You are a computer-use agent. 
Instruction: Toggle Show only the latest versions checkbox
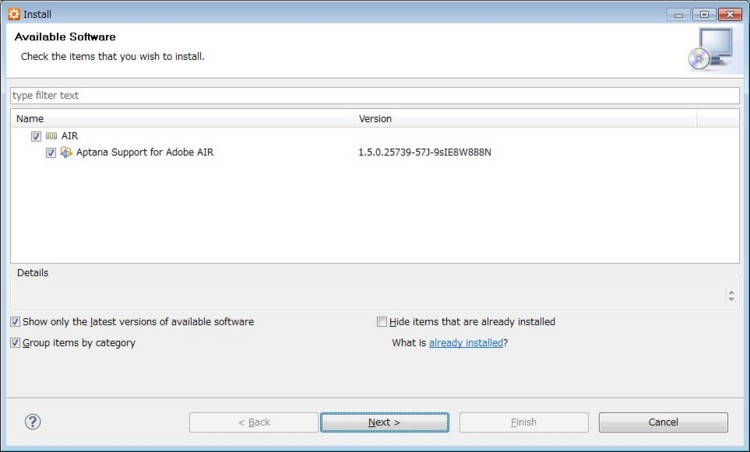click(15, 322)
